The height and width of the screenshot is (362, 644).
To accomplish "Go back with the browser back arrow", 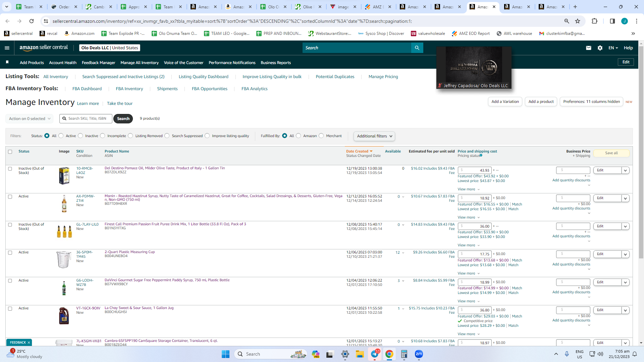I will point(7,21).
